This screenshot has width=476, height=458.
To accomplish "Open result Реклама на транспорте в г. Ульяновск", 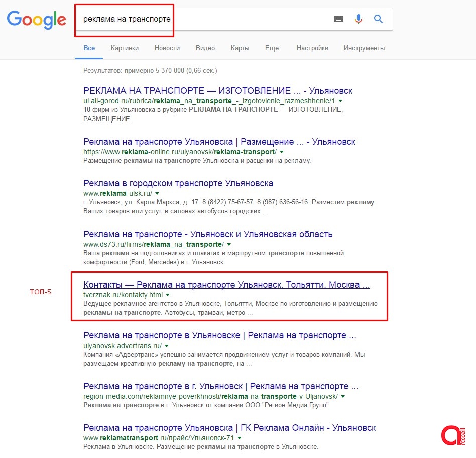I will click(x=221, y=386).
